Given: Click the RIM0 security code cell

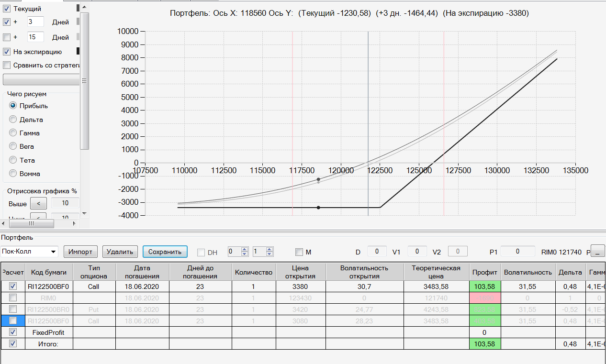Looking at the screenshot, I should [x=48, y=298].
